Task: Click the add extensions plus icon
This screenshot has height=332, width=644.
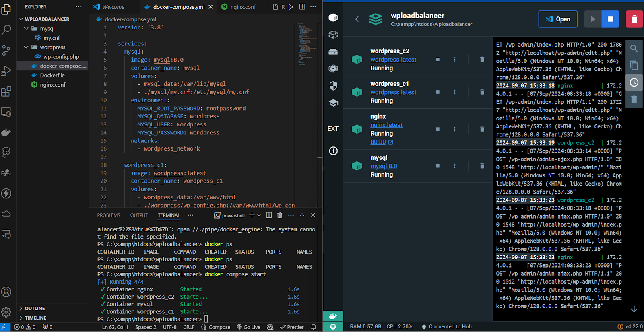Action: [333, 151]
